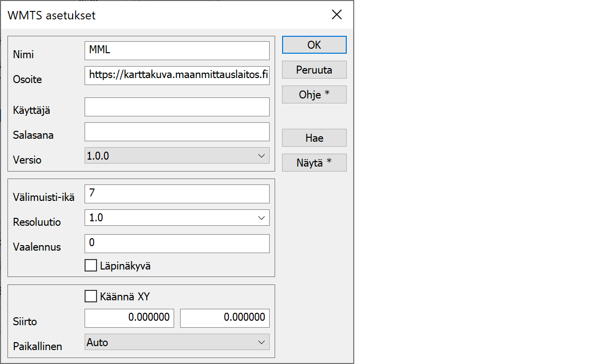Expand the Resoluutio combo box
This screenshot has height=364, width=597.
[177, 218]
